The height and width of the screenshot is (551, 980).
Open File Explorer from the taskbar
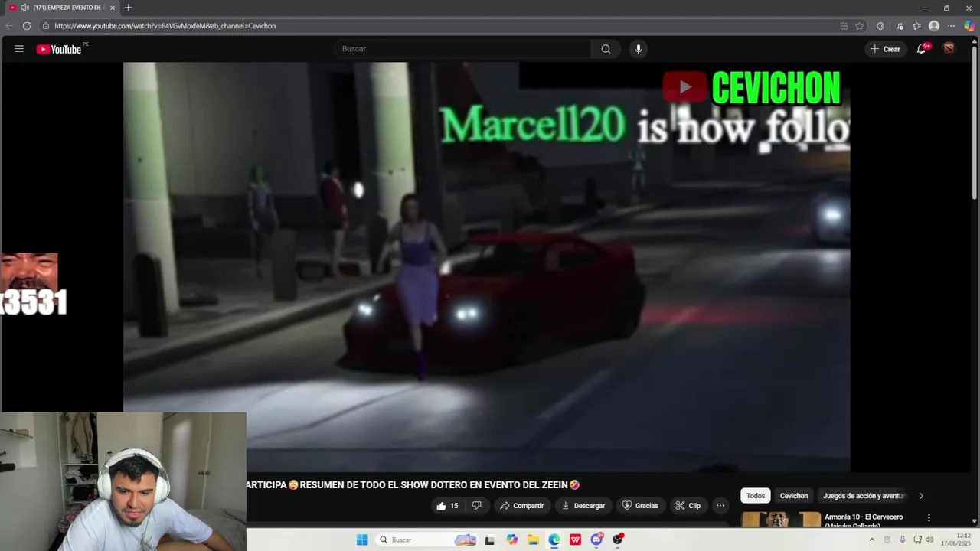pos(533,540)
